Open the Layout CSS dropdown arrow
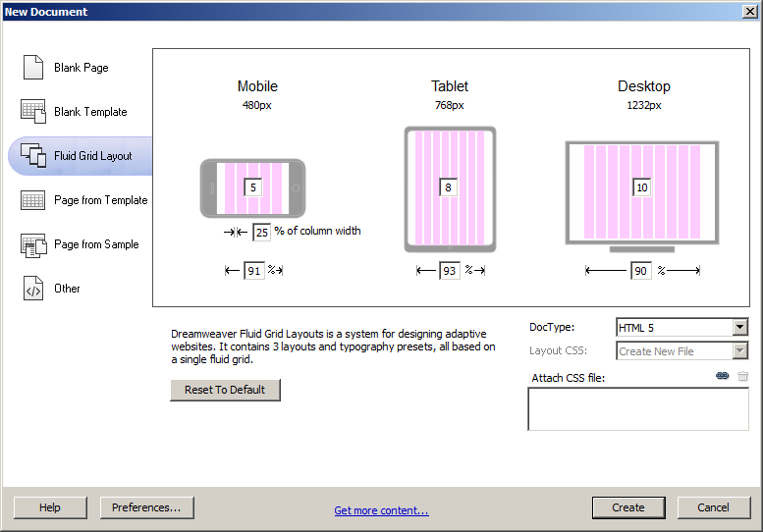This screenshot has width=763, height=532. 740,350
